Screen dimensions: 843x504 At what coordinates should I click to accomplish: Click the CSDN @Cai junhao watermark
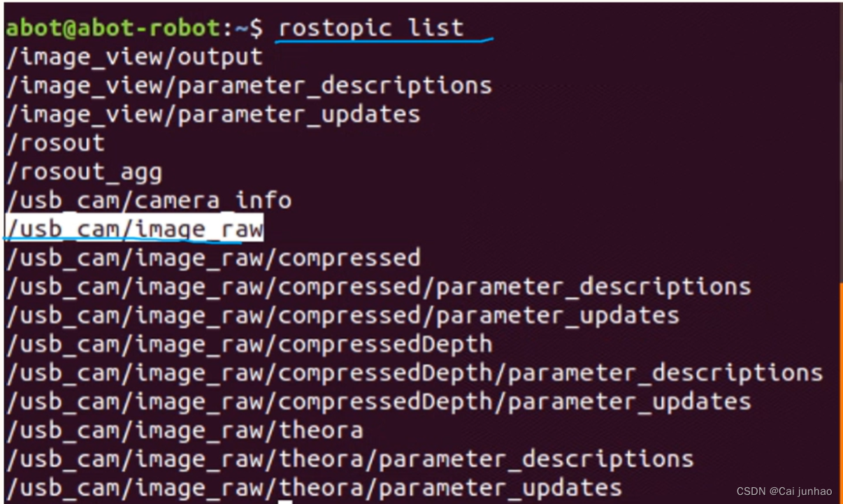click(x=784, y=492)
